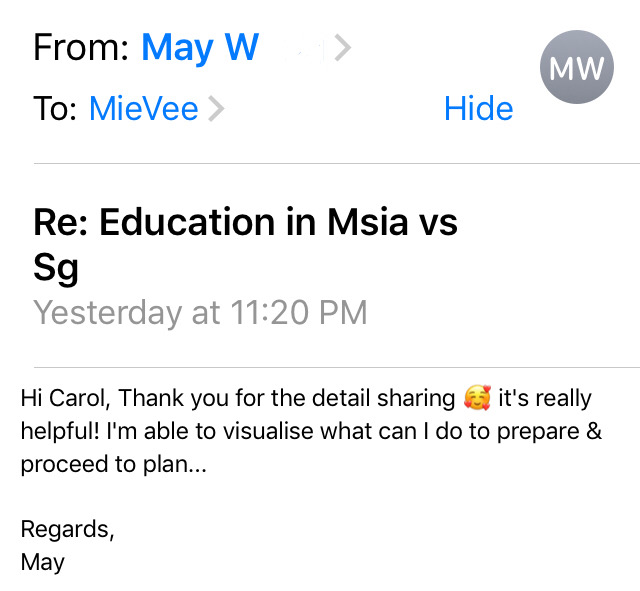Tap the "Re: Education in Msia vs" subject line
Image resolution: width=640 pixels, height=591 pixels.
(x=245, y=222)
